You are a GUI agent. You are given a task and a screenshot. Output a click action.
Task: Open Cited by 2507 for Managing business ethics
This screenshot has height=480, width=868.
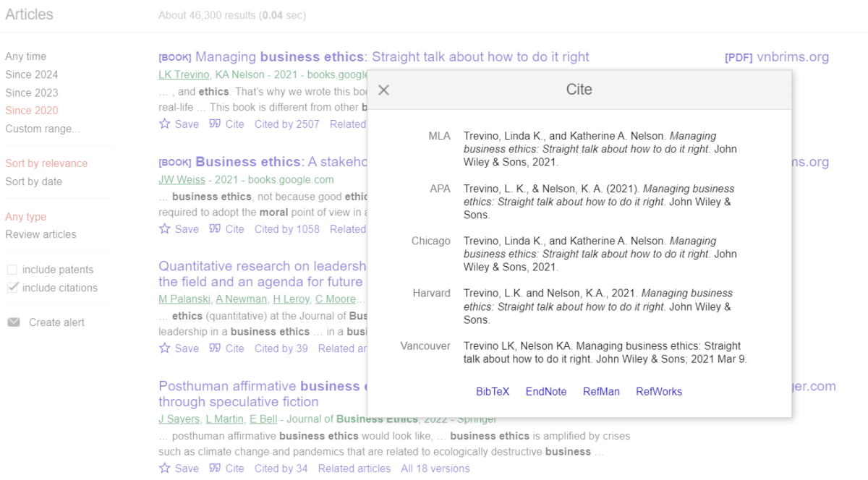click(286, 124)
